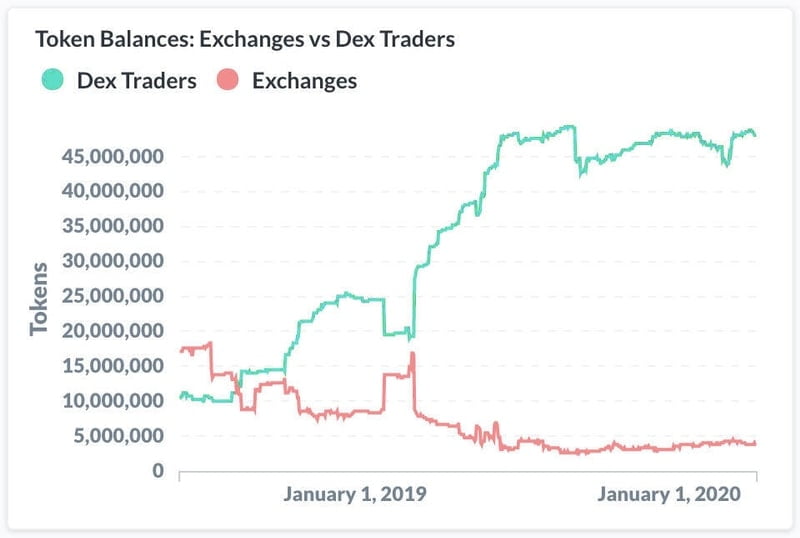Click the teal Dex Traders legend dot
Viewport: 800px width, 538px height.
52,80
